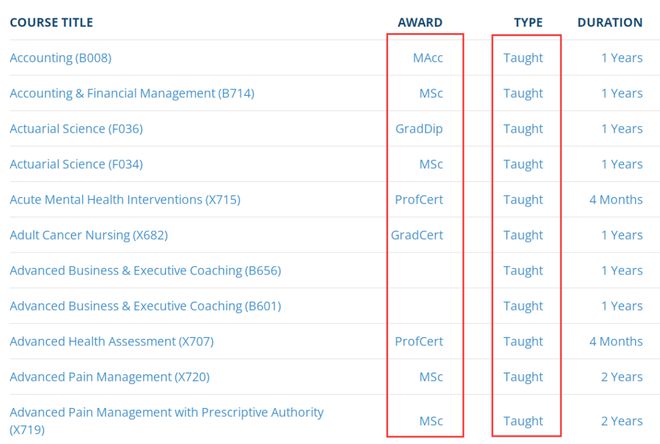Open Accounting & Financial Management (B714)
Viewport: 660px width, 444px height.
pyautogui.click(x=132, y=93)
